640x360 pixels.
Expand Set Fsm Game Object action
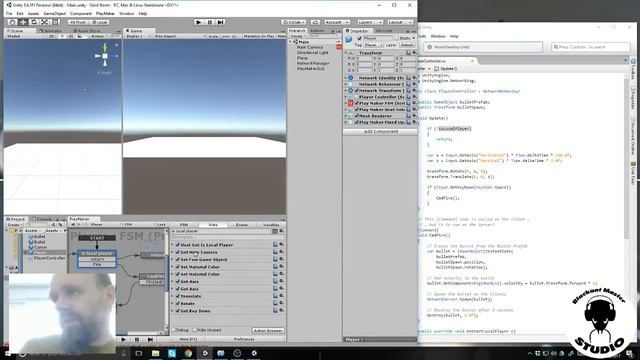tap(172, 259)
